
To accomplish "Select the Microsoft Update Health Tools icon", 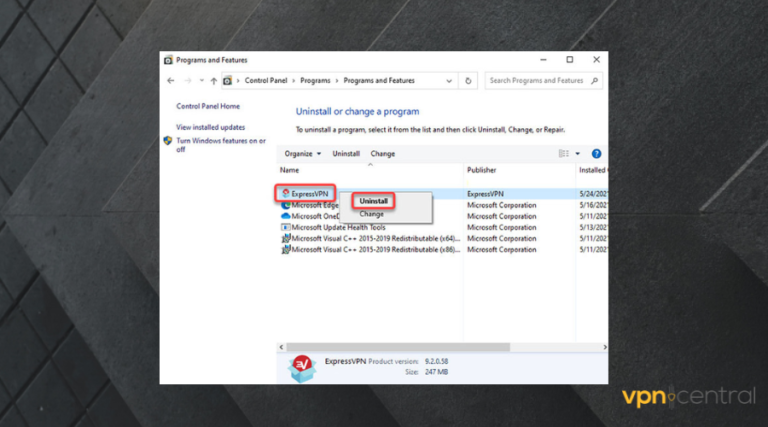I will 286,227.
